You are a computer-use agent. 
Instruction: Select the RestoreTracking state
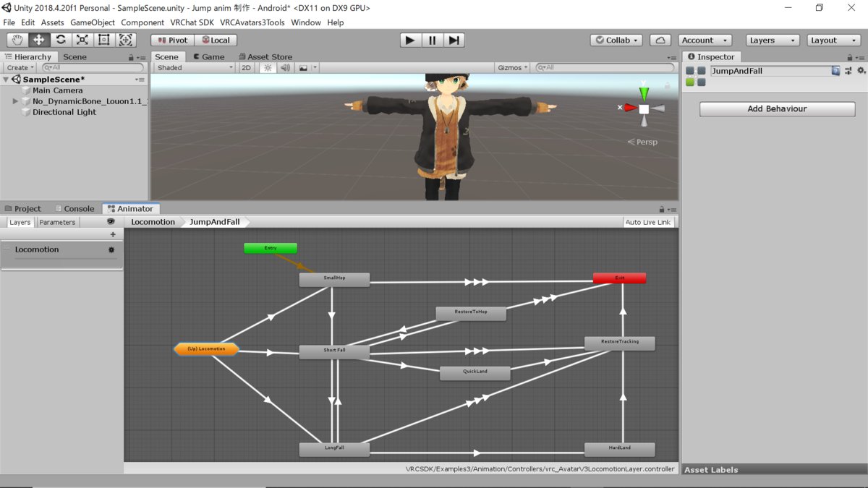tap(620, 343)
